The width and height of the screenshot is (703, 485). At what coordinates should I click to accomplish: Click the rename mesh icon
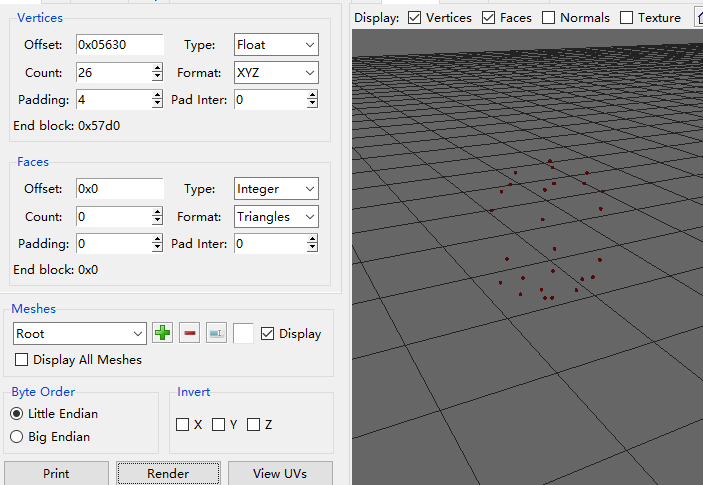(217, 333)
